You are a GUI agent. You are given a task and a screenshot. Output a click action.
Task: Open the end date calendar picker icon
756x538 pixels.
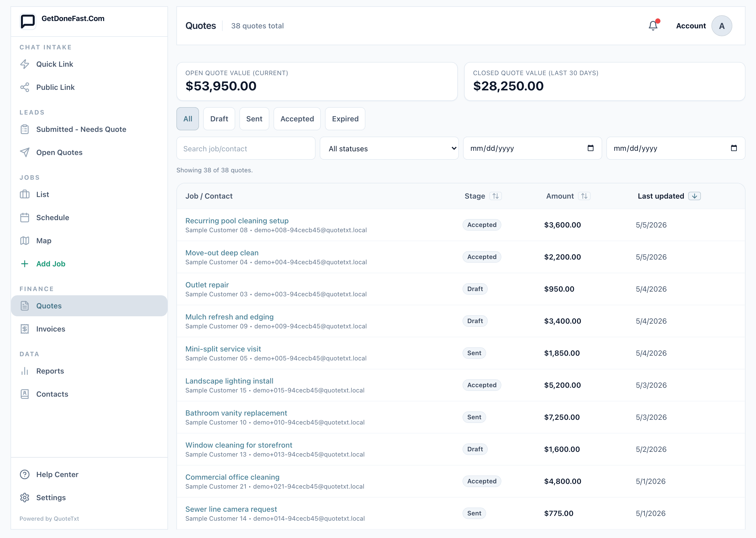click(x=734, y=148)
